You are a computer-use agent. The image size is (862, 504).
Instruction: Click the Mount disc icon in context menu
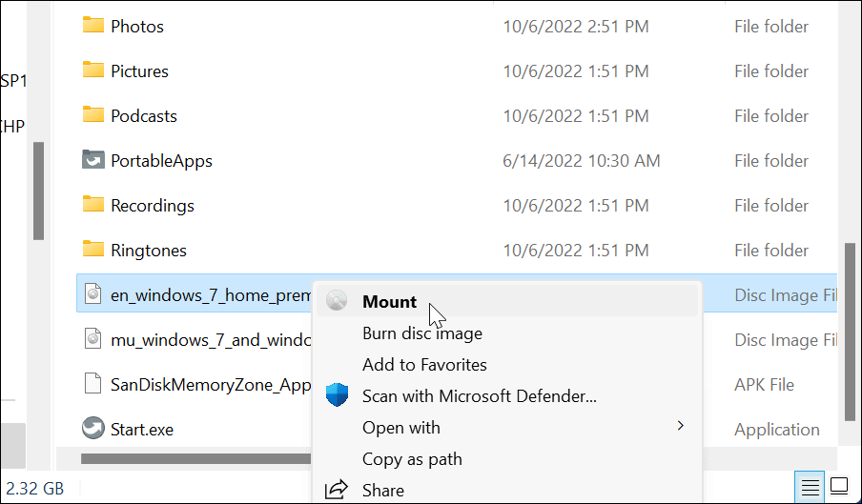[336, 302]
